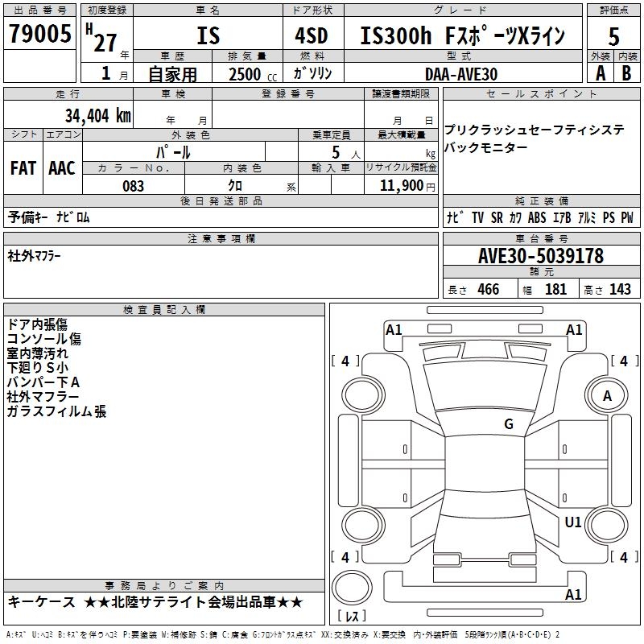Click the chassis number AVE30-5039178

(x=540, y=256)
